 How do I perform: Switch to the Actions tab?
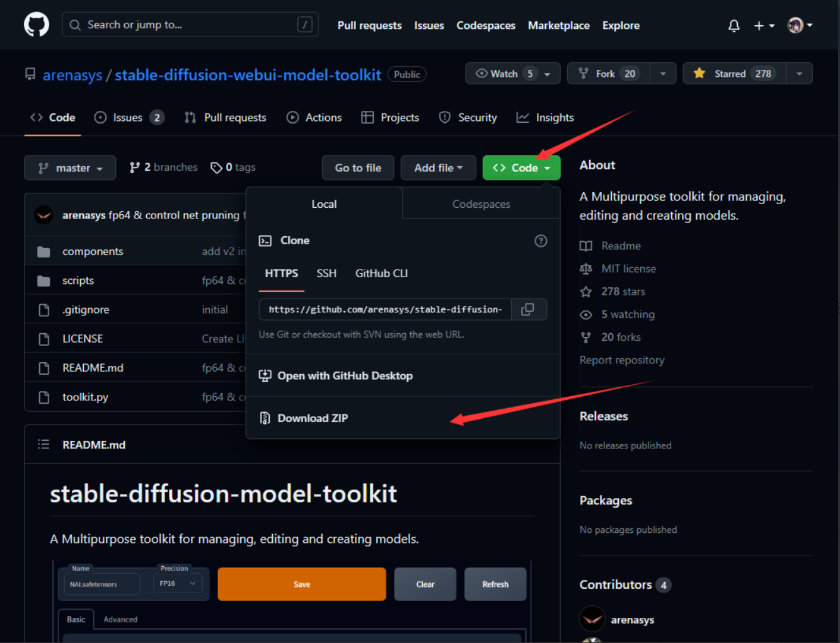coord(314,118)
